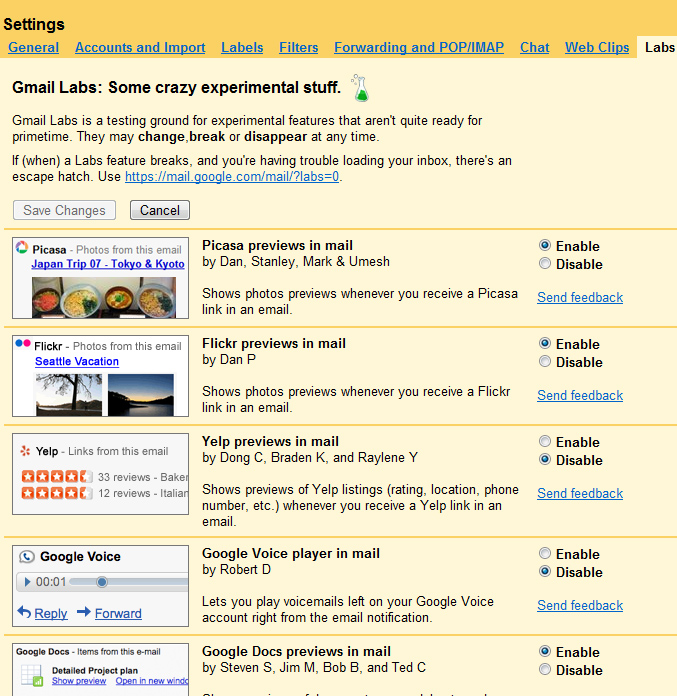The height and width of the screenshot is (696, 677).
Task: Click the Save Changes button
Action: [x=64, y=210]
